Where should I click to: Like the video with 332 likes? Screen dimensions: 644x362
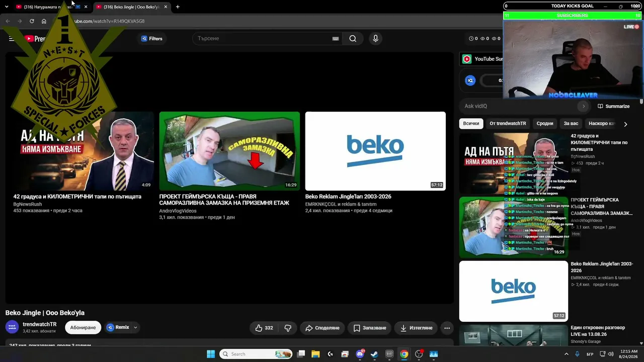(264, 328)
